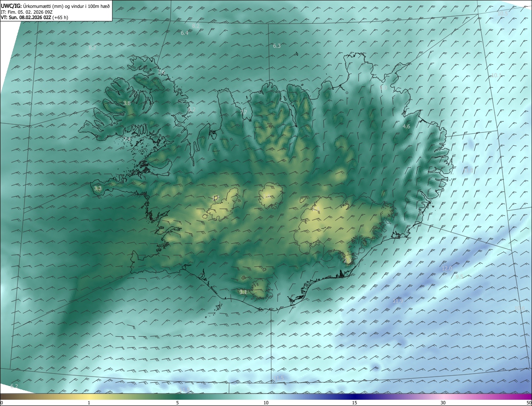Click the UWC/IG Úrkomumætti title line
The image size is (532, 406).
56,6
